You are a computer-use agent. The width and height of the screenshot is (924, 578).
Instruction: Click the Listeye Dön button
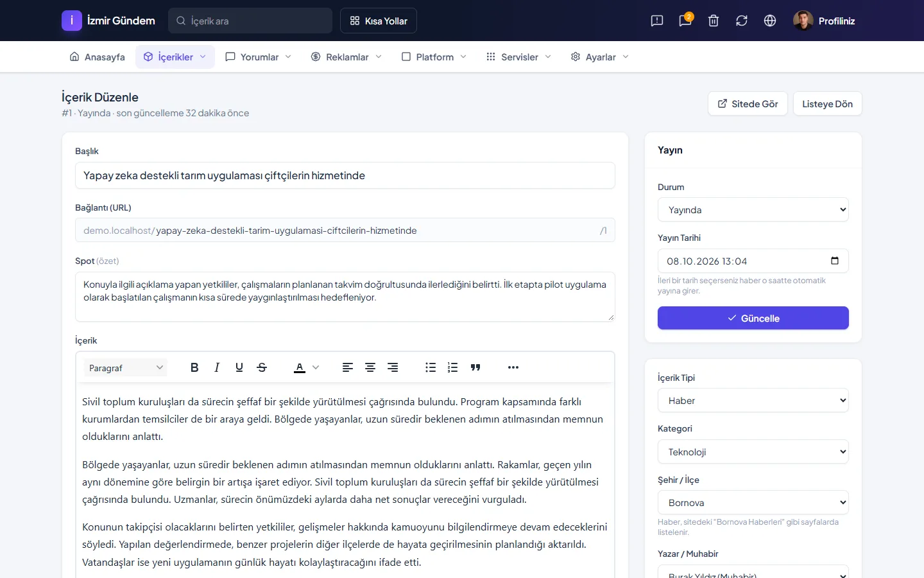pos(828,104)
